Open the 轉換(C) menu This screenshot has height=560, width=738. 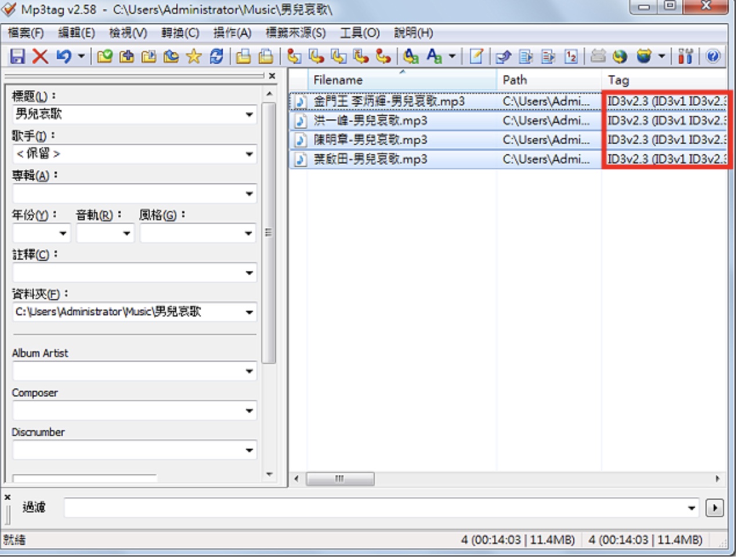[x=180, y=33]
